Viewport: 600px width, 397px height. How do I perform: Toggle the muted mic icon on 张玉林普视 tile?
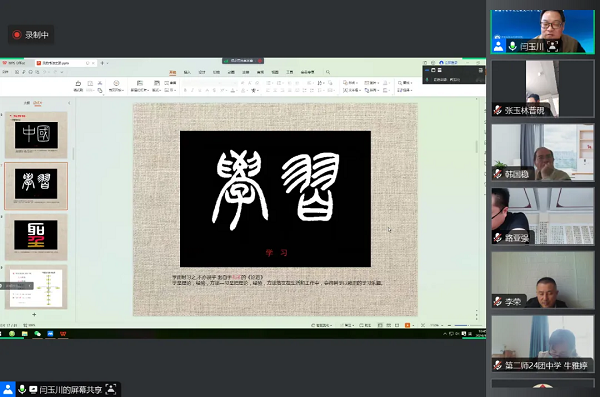tap(498, 110)
